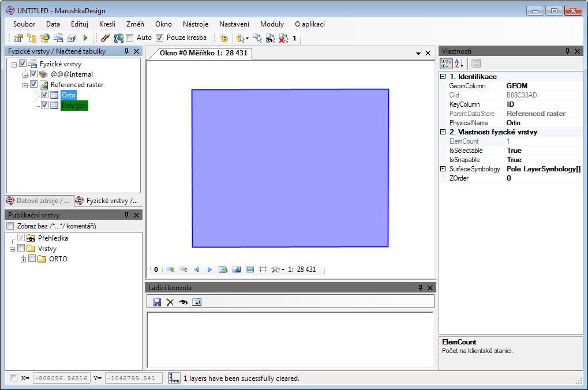Screen dimensions: 588x390
Task: Uncheck the @@@Internal layer checkbox
Action: pos(33,74)
